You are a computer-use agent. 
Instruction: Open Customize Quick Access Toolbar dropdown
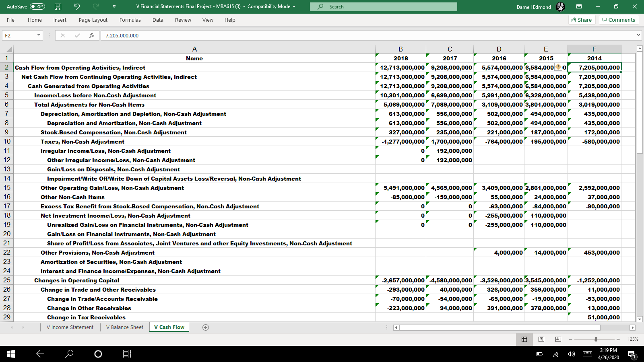point(114,6)
